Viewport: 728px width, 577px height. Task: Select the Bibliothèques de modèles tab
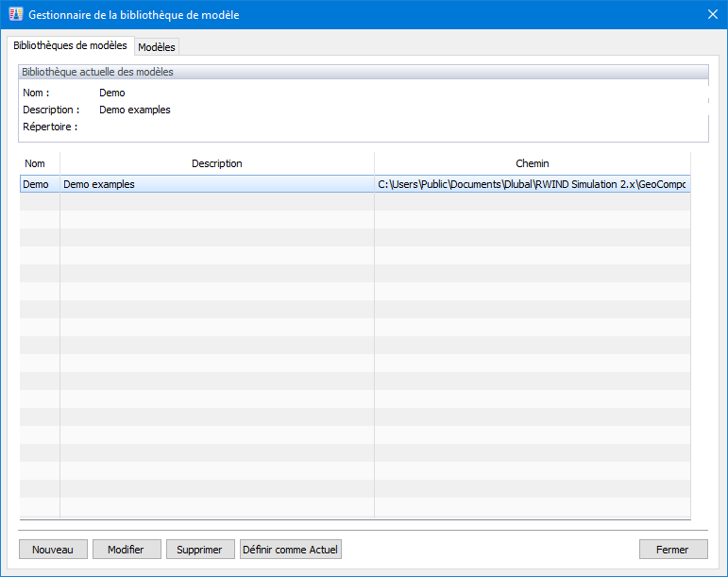coord(70,45)
